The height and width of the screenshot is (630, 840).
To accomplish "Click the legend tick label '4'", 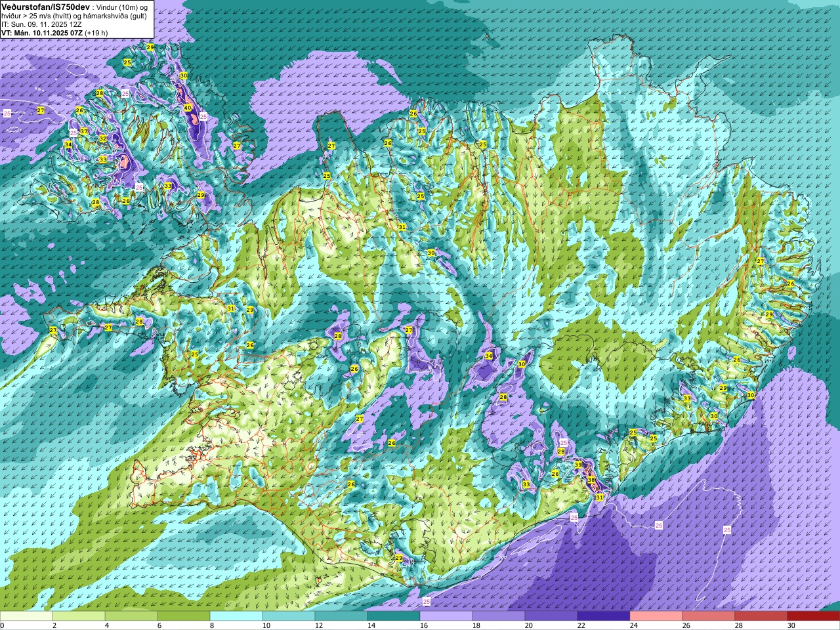I will click(107, 625).
